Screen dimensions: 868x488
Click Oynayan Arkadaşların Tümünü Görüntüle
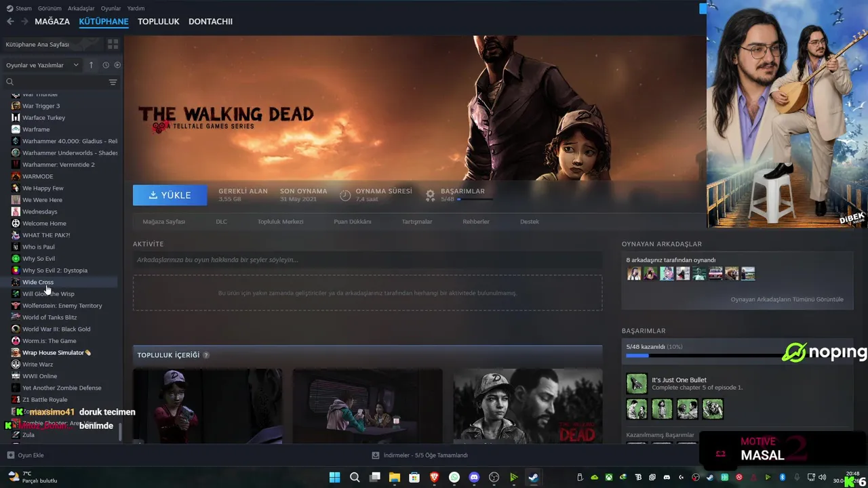(787, 300)
